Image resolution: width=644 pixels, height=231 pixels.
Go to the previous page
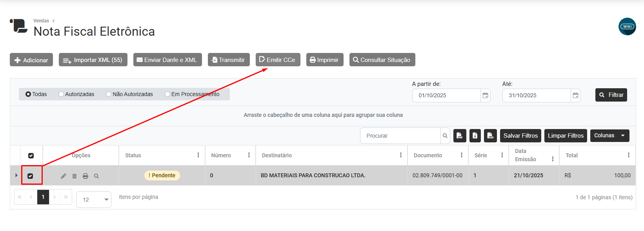(x=31, y=197)
